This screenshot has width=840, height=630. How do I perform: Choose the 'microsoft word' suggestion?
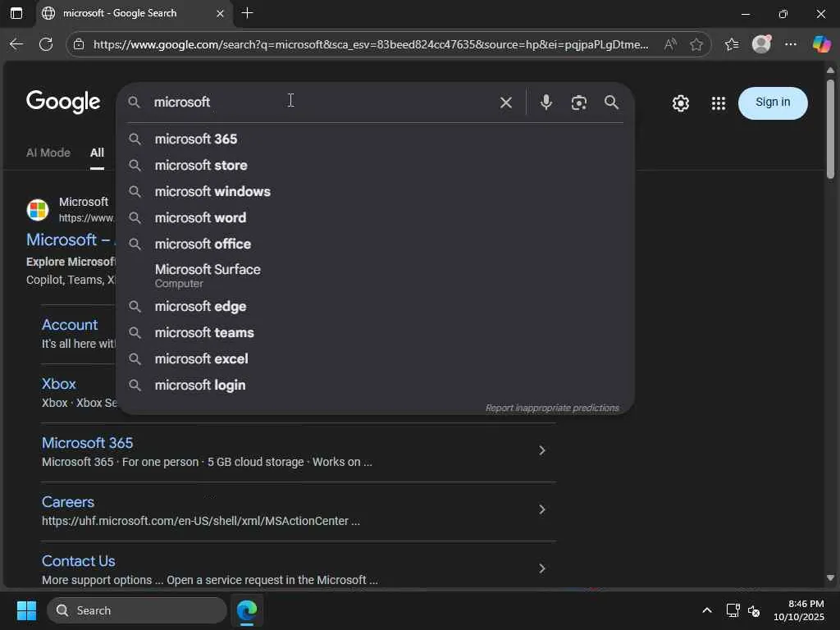[x=375, y=217]
